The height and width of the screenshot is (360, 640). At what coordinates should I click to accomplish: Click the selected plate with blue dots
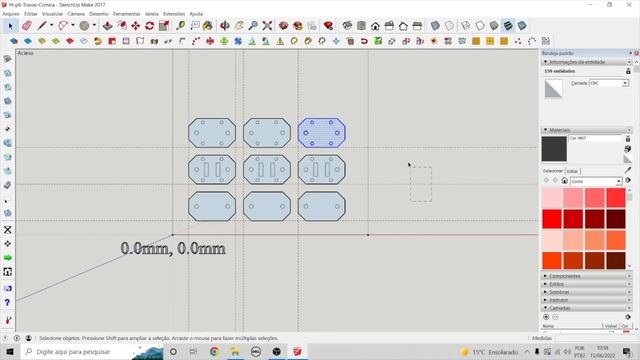[322, 133]
